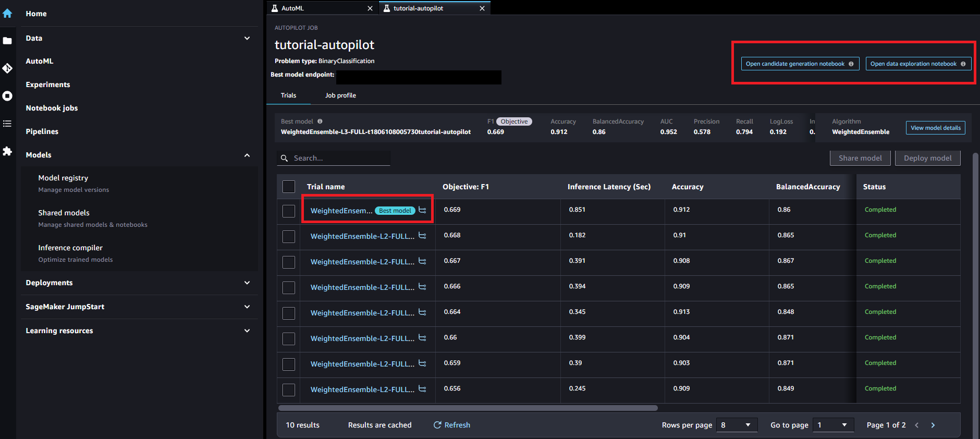Switch to the Job profile tab
The height and width of the screenshot is (439, 980).
coord(340,95)
